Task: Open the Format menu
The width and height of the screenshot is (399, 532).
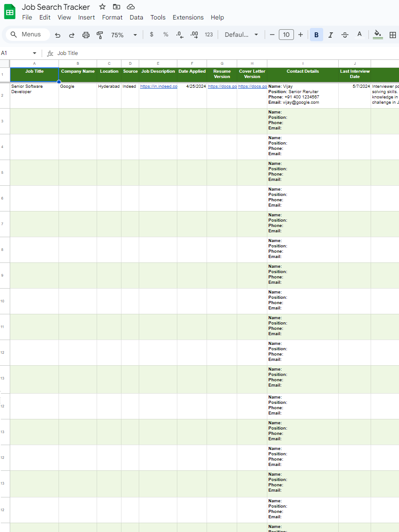Action: (112, 17)
